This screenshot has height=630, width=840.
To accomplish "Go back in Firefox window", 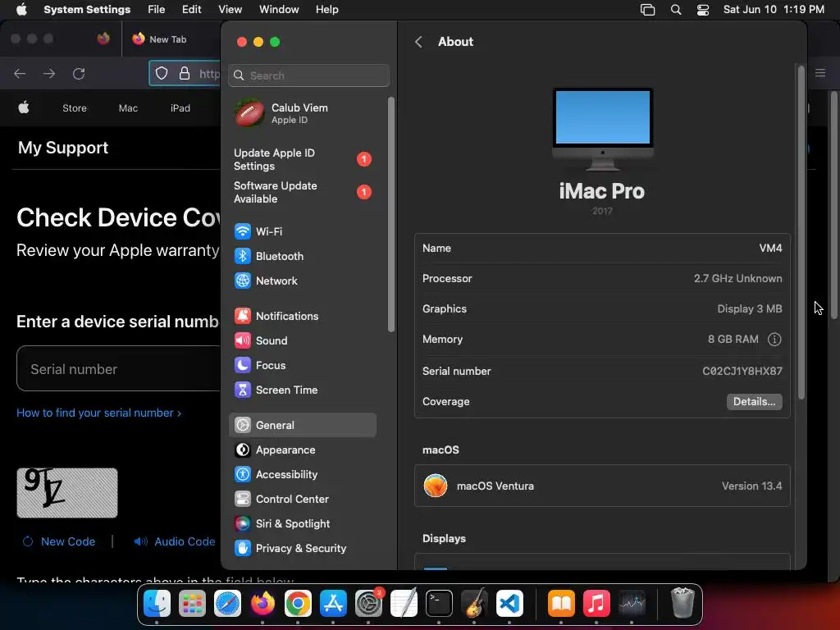I will coord(20,73).
